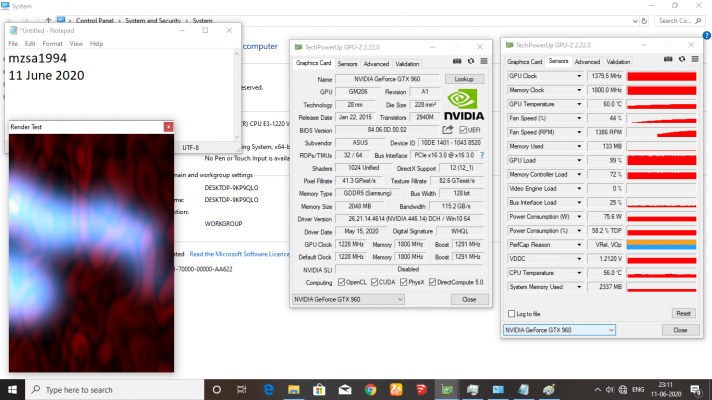Switch to Advanced tab in left GPU-Z
This screenshot has width=712, height=400.
point(376,64)
